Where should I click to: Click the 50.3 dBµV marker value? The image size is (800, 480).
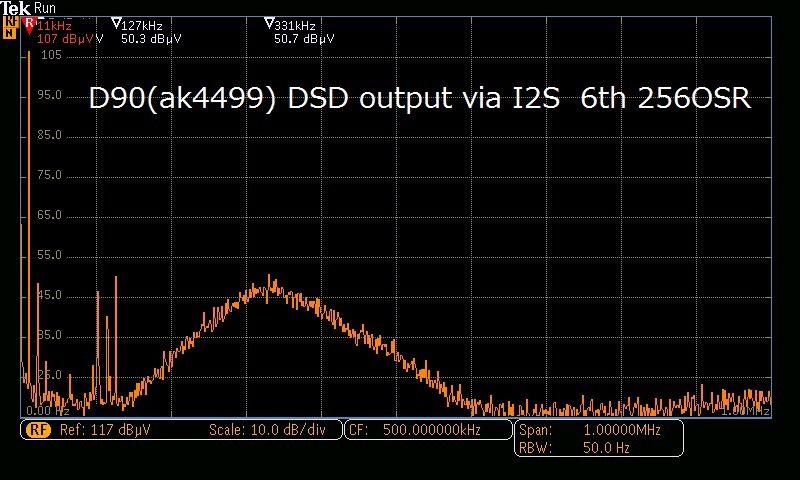151,39
